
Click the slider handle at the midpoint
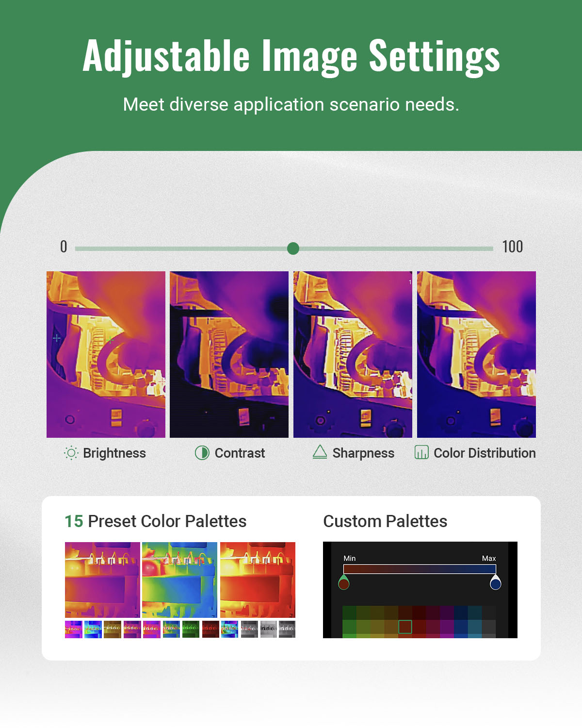[293, 248]
